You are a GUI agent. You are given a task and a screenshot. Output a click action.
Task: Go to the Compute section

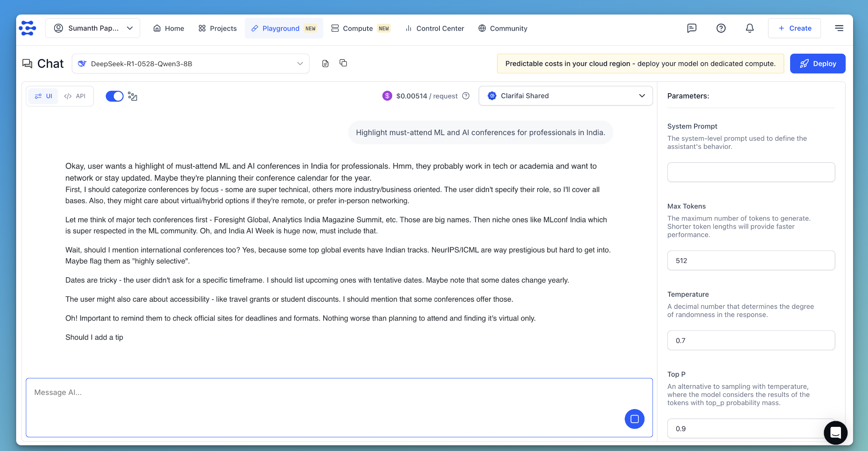click(358, 28)
